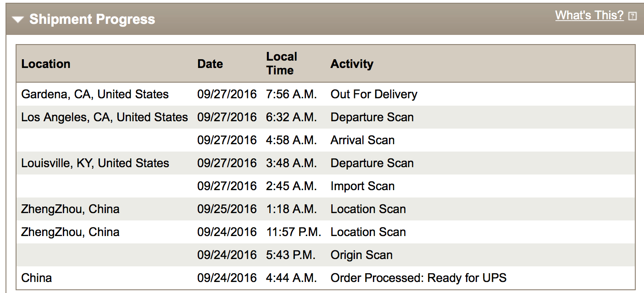Click the Date column header
644x293 pixels.
[210, 64]
